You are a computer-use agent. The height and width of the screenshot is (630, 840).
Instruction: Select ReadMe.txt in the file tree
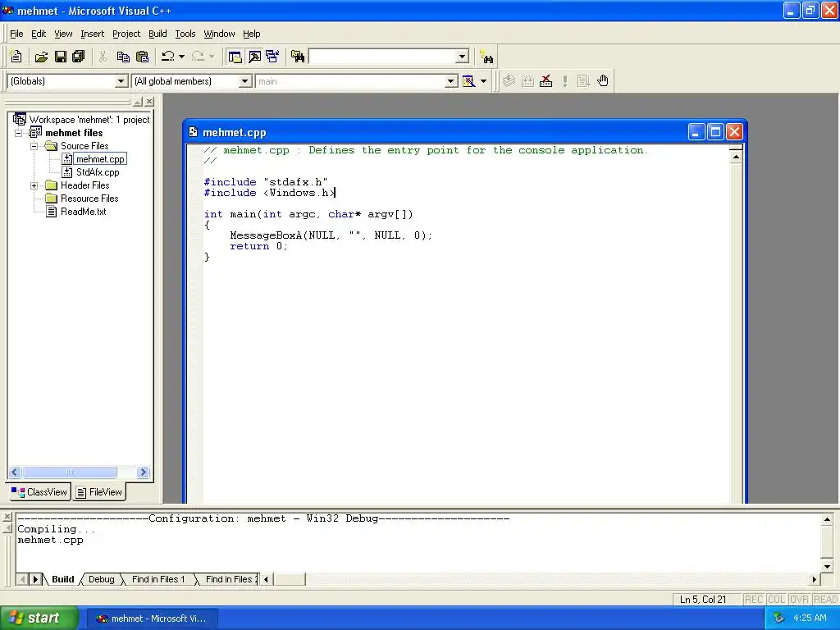83,212
